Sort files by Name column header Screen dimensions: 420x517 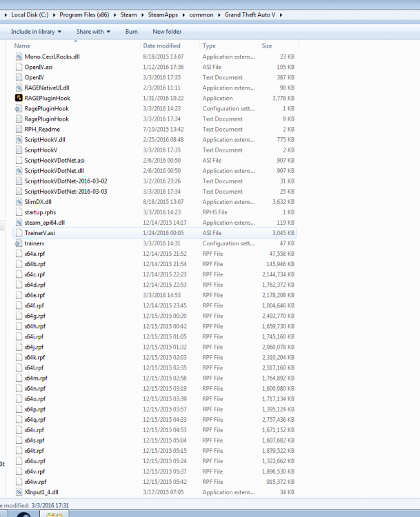[22, 45]
